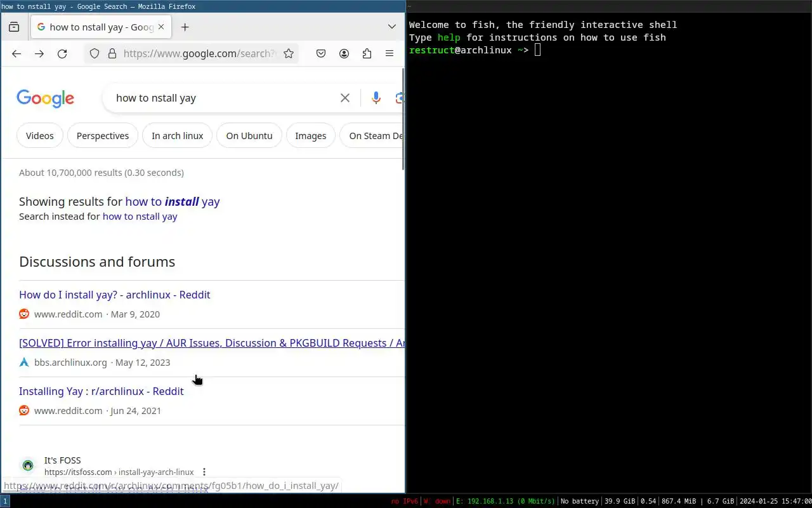
Task: Switch to Images results chip
Action: pos(311,136)
